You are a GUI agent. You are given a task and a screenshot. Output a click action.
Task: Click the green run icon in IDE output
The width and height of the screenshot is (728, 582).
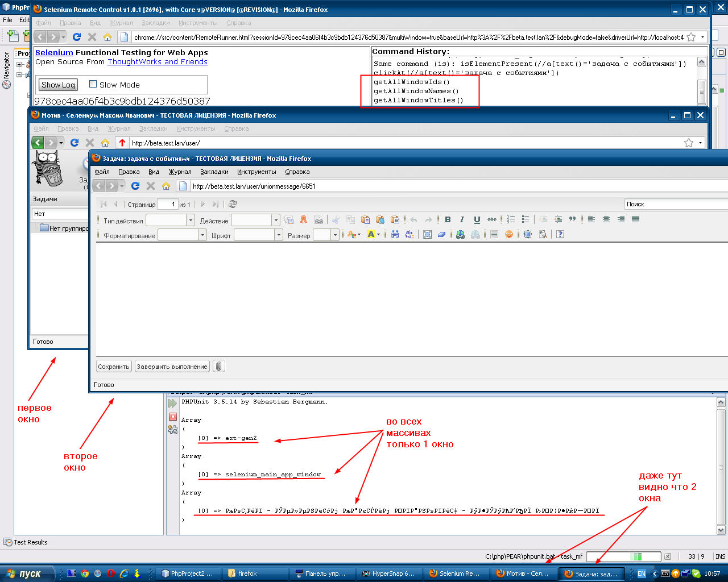tap(172, 403)
